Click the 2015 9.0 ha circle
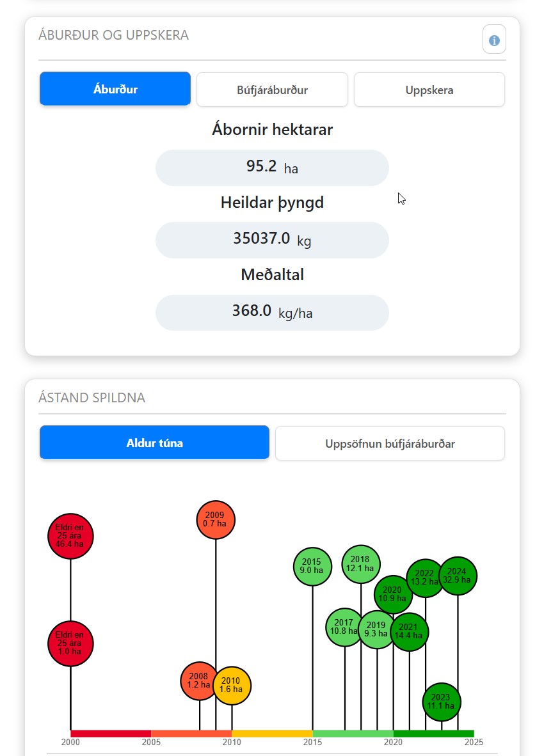 [x=312, y=567]
